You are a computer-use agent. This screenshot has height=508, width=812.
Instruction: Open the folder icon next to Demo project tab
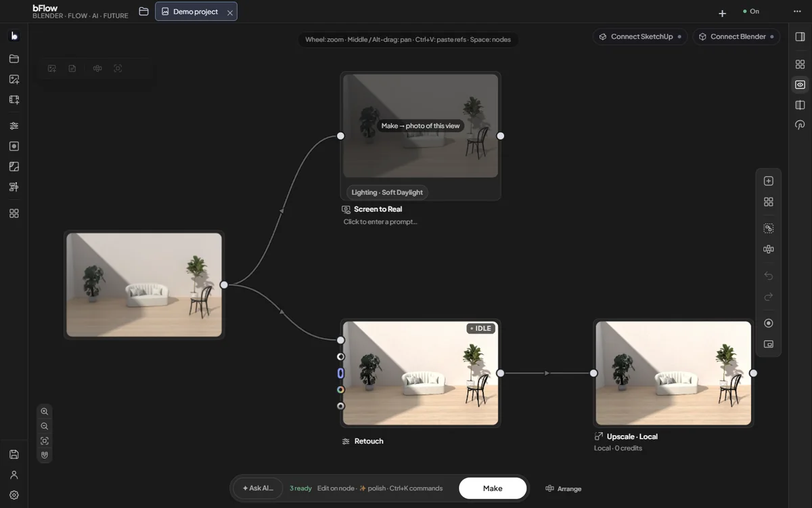click(x=143, y=12)
